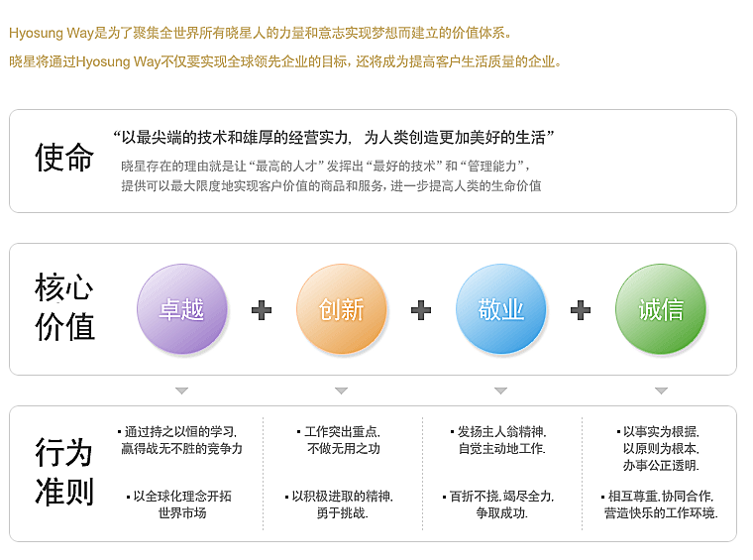Click the 行为准则 heading
This screenshot has height=560, width=753.
pos(64,471)
